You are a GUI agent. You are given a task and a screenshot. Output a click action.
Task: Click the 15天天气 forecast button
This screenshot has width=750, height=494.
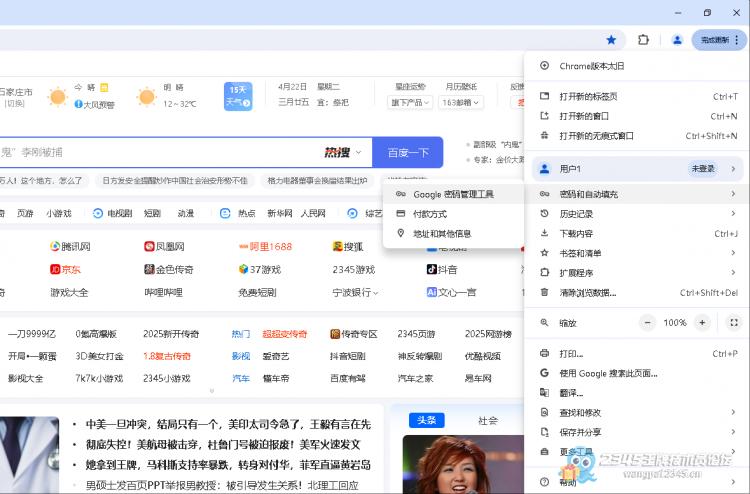[x=238, y=96]
